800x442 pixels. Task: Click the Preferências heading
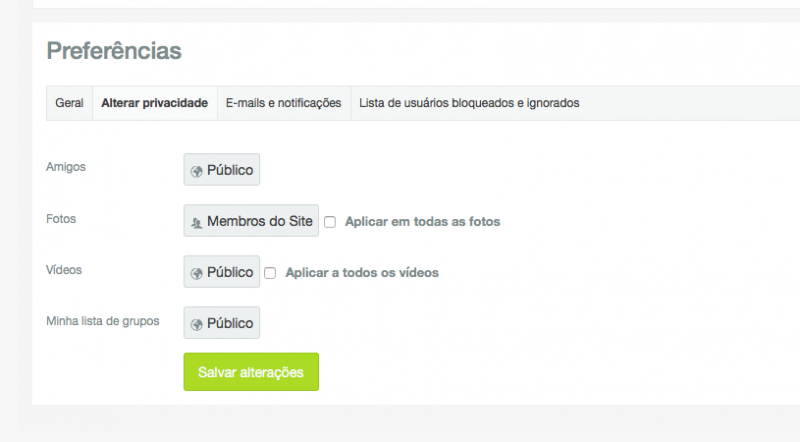tap(114, 51)
